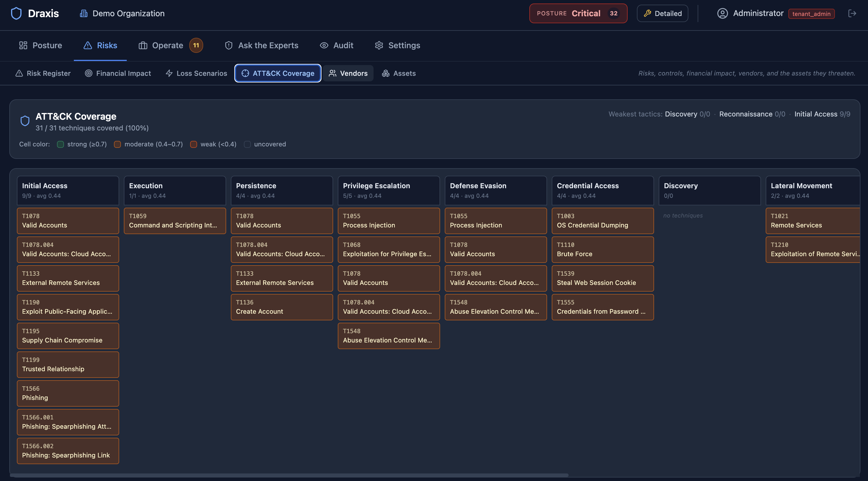Open T1003 OS Credential Dumping cell
868x481 pixels.
tap(603, 221)
